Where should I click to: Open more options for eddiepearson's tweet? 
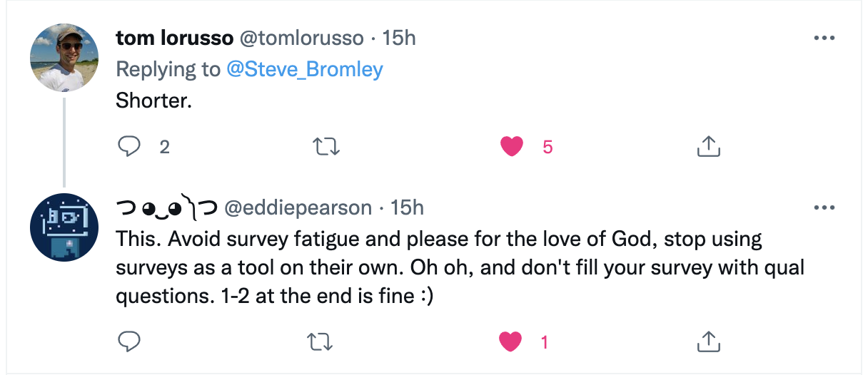pos(824,207)
